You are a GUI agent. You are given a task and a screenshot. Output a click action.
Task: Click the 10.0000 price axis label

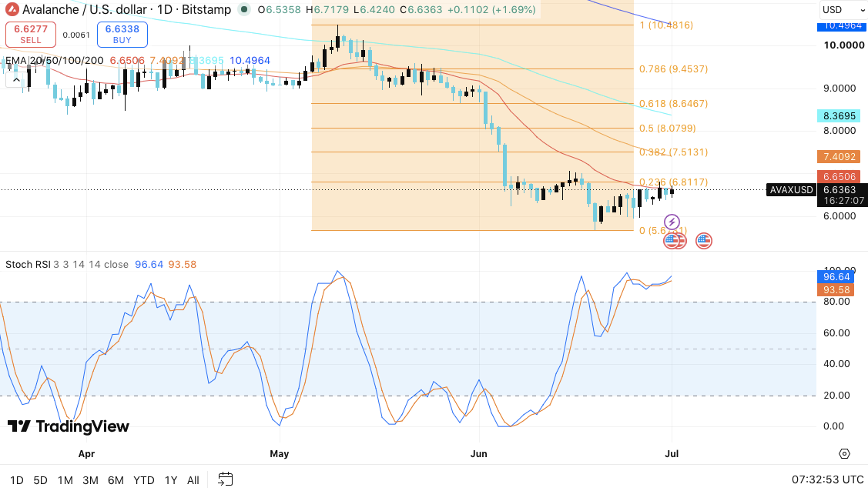pos(843,45)
